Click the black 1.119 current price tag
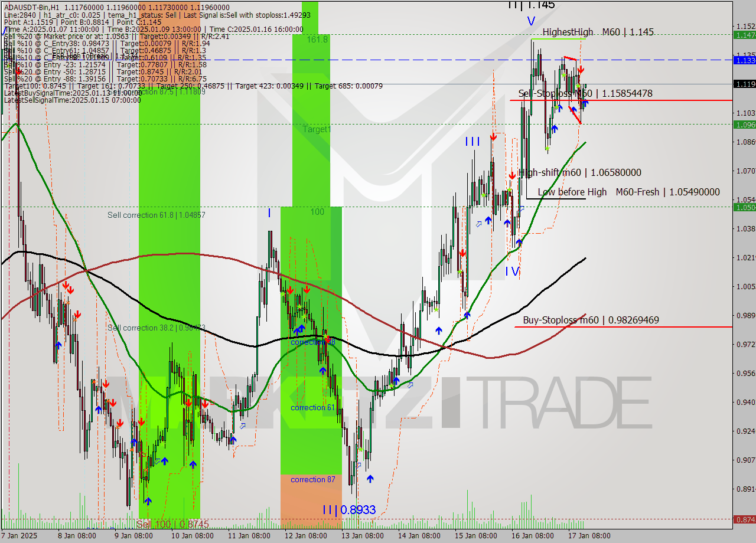 (744, 84)
